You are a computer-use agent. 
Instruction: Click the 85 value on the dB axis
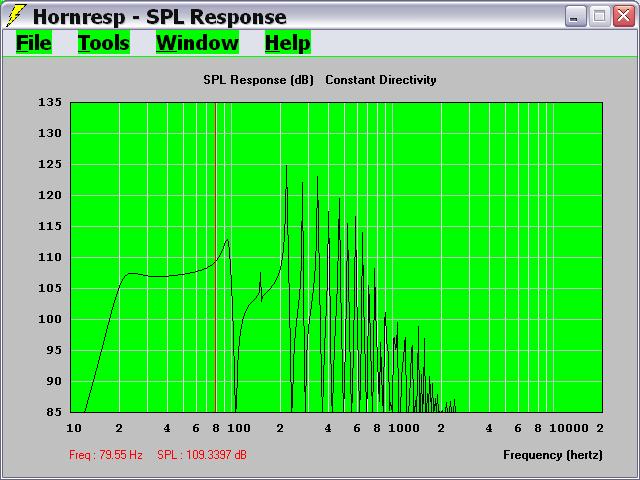click(x=54, y=412)
